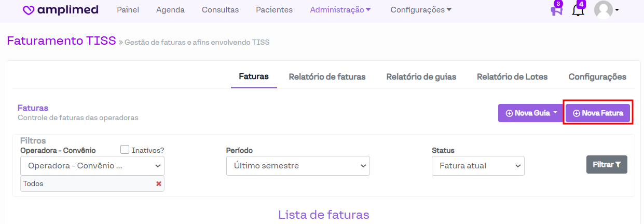
Task: Switch to Relatório de faturas tab
Action: 327,77
